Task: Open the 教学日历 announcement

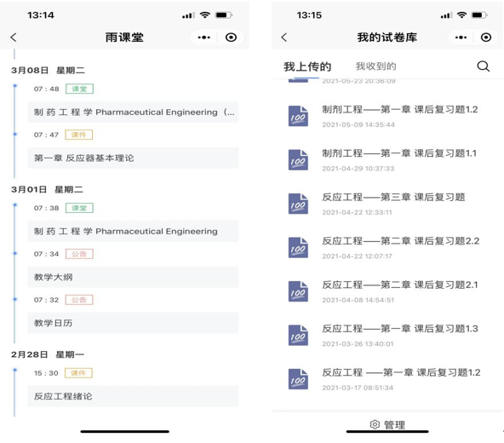Action: (133, 323)
